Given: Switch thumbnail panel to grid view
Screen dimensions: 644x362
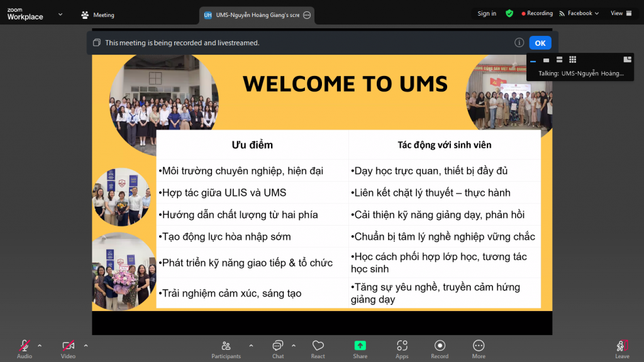Looking at the screenshot, I should pos(572,60).
